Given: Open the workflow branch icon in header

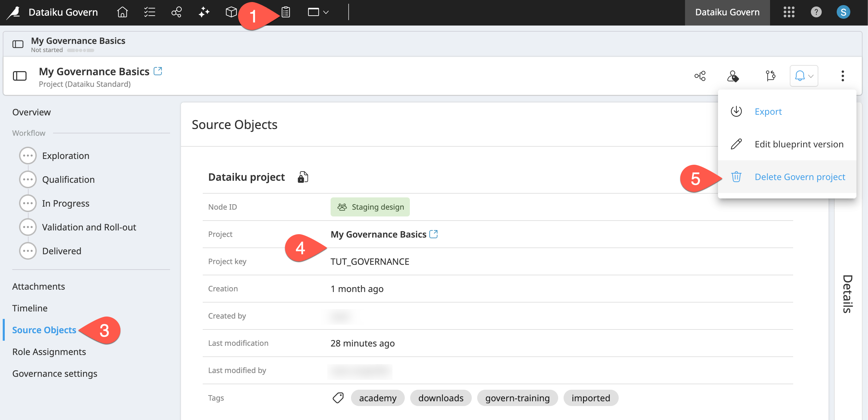Looking at the screenshot, I should click(x=770, y=76).
